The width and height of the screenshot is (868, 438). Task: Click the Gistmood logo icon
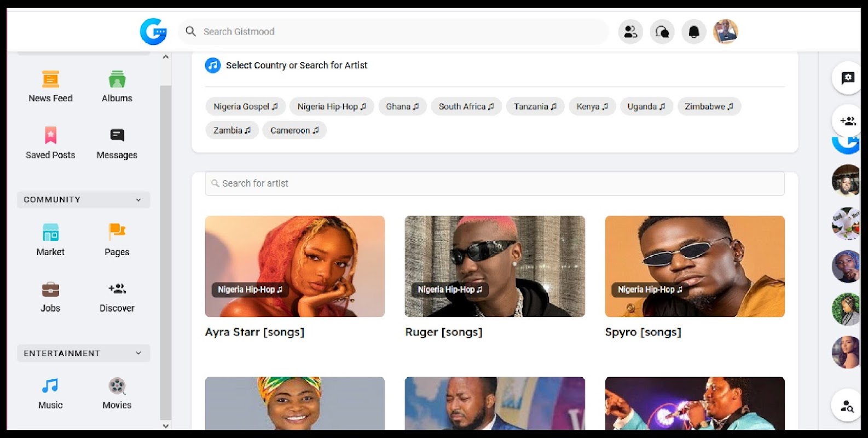(x=153, y=32)
